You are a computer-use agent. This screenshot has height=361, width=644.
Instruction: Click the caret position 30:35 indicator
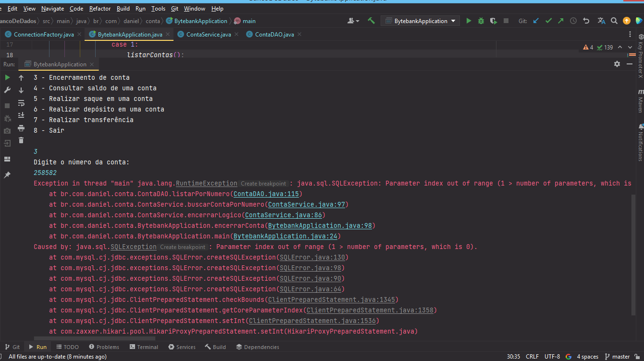[x=513, y=357]
